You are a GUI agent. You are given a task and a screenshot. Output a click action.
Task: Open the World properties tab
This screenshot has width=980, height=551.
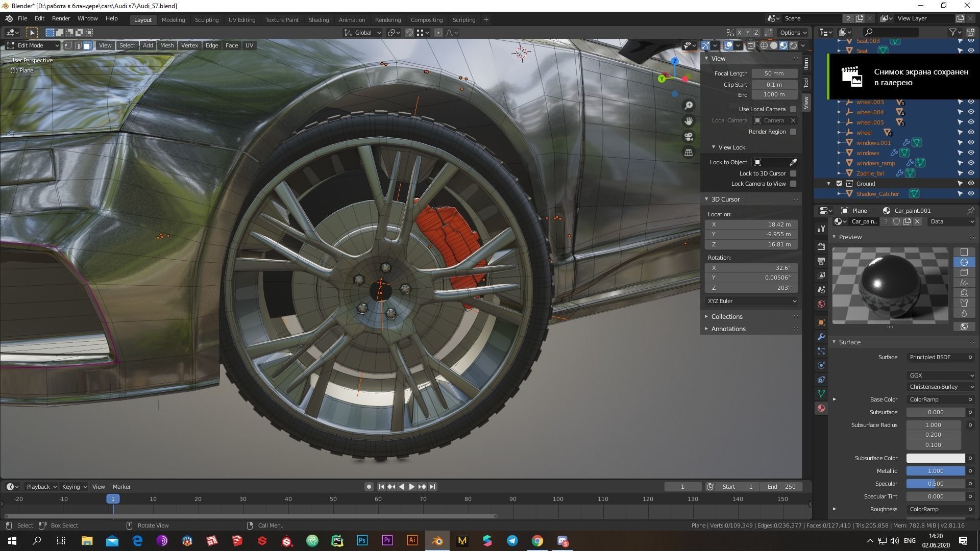[x=821, y=304]
